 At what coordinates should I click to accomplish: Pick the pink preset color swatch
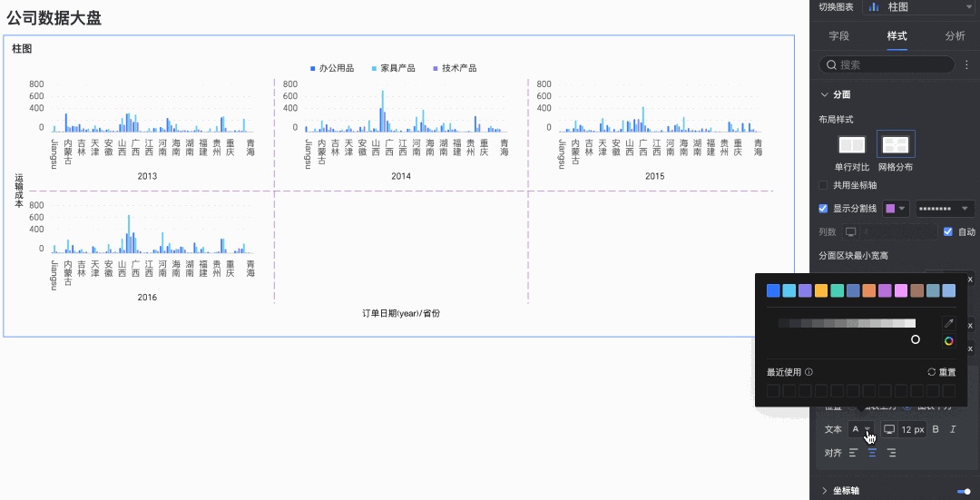901,290
